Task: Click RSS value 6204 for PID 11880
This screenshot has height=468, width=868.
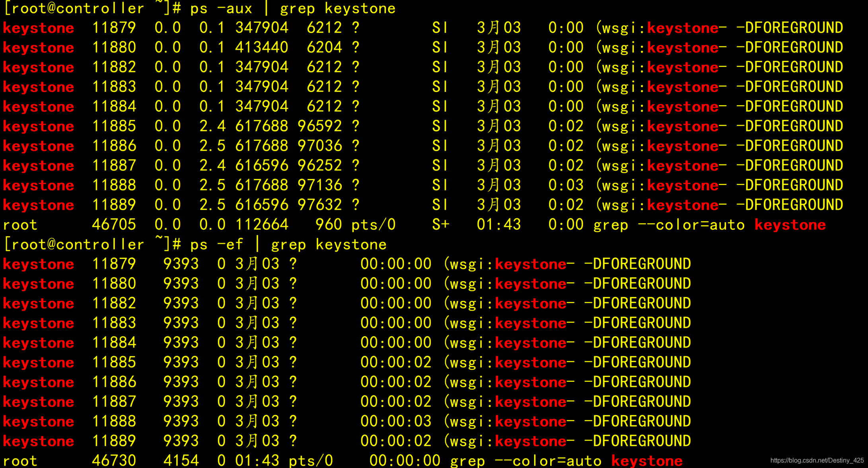Action: click(x=324, y=47)
